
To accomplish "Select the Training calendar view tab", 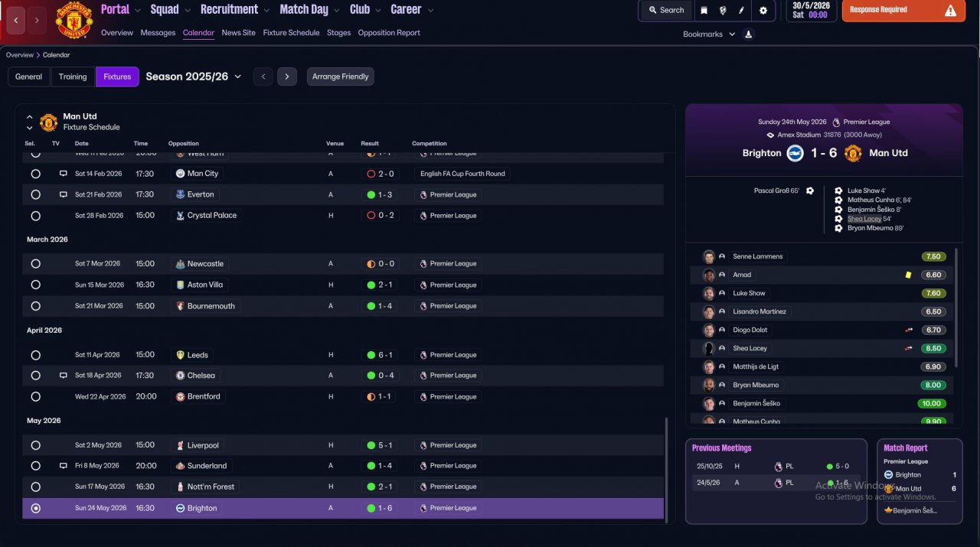I will tap(73, 77).
